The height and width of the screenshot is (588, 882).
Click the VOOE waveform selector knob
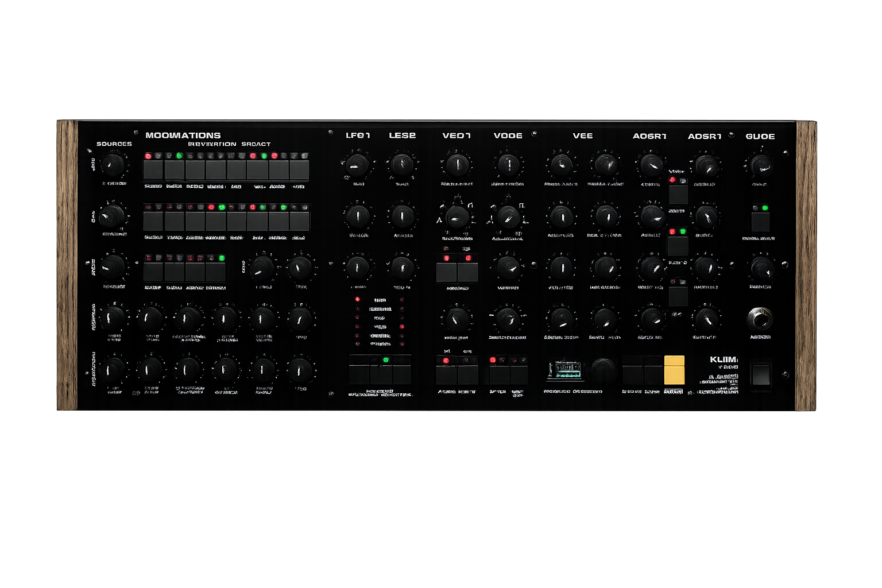point(508,217)
